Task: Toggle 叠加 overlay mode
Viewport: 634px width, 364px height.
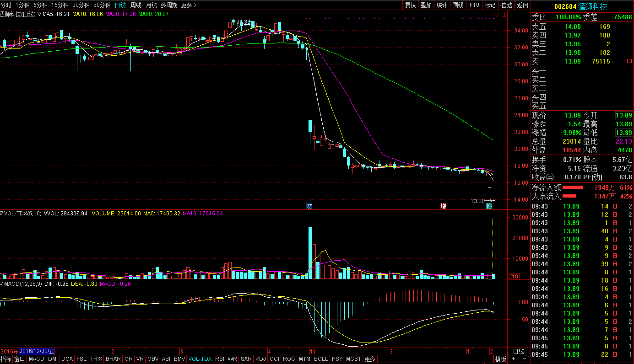Action: tap(426, 5)
